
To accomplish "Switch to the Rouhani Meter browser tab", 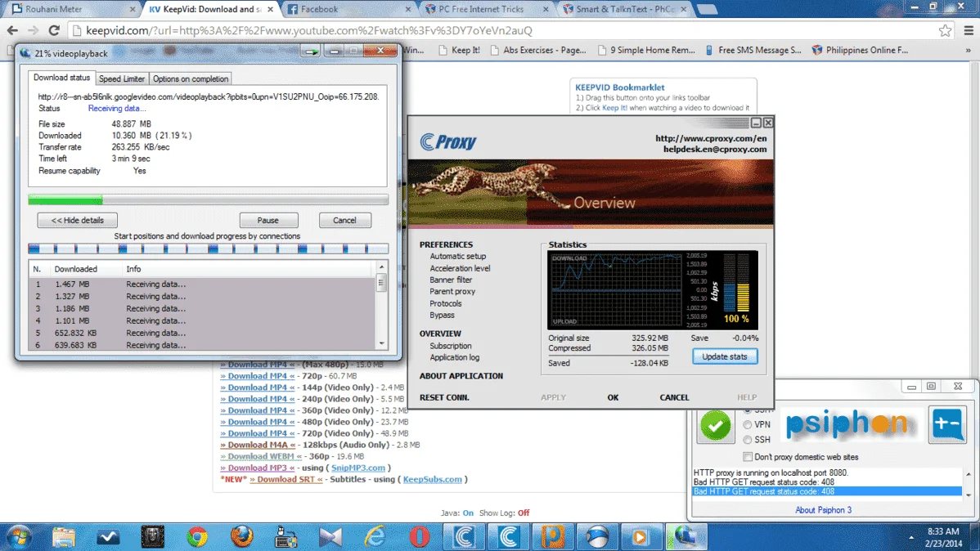I will click(x=73, y=9).
